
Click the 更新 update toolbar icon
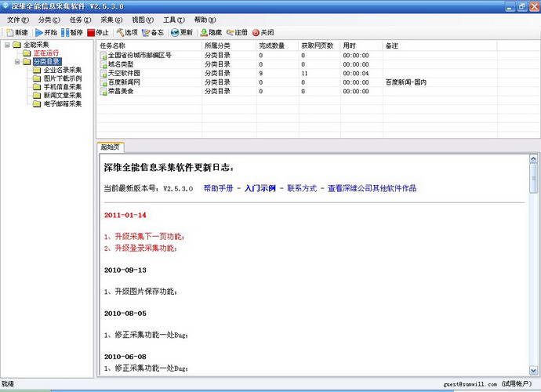(182, 32)
